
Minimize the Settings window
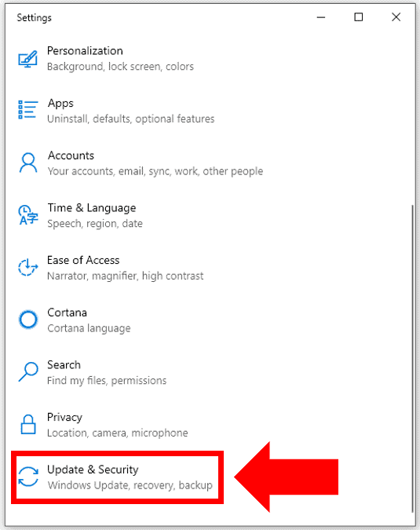click(321, 17)
